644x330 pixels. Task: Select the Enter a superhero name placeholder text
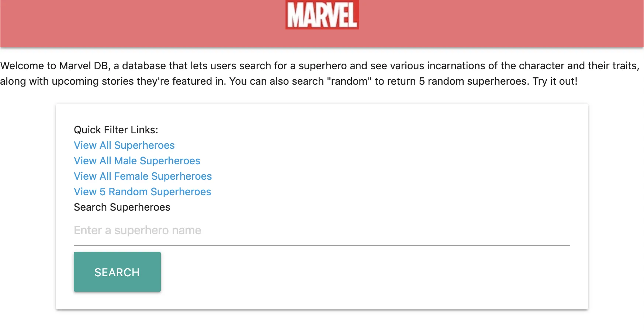(137, 230)
